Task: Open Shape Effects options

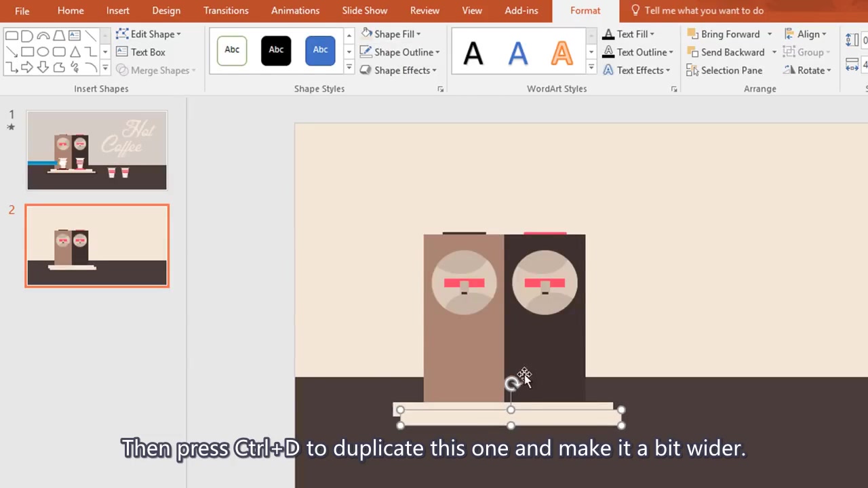Action: tap(400, 70)
